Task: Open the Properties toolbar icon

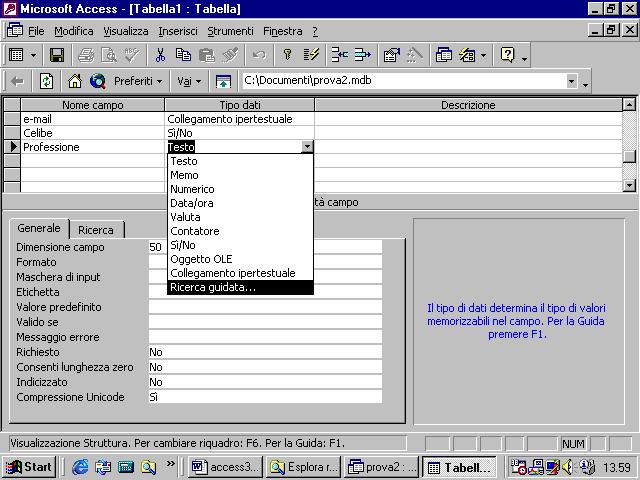Action: pos(391,55)
